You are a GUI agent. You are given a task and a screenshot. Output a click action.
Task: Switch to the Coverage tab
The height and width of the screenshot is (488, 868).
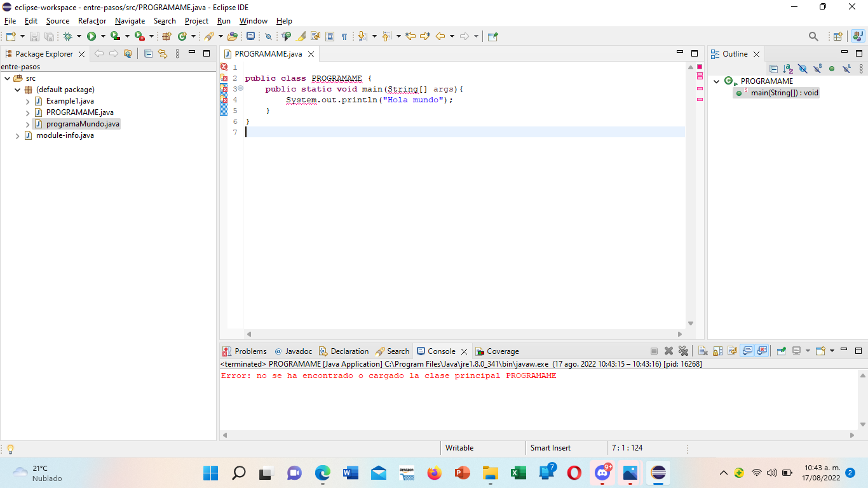(x=497, y=351)
